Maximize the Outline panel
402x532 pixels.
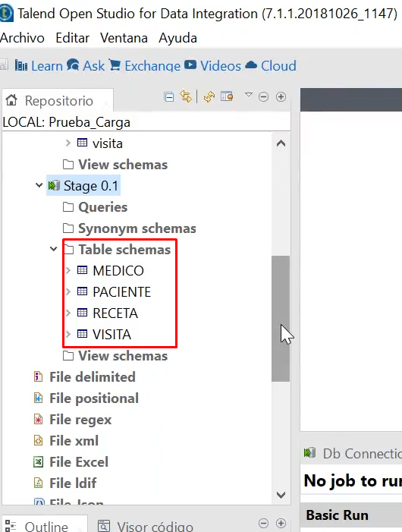pyautogui.click(x=281, y=523)
